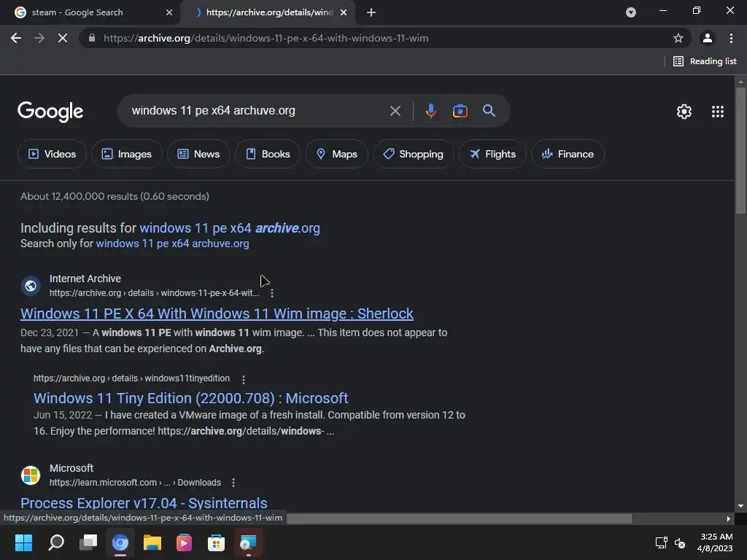Image resolution: width=747 pixels, height=560 pixels.
Task: Click the Google logo
Action: 50,112
